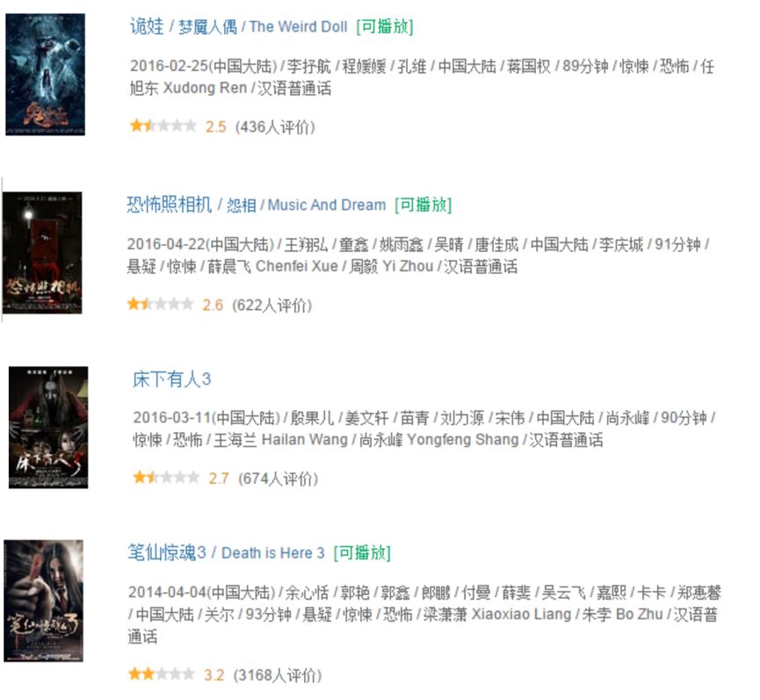Click the 床下有人3 poster thumbnail
760x700 pixels.
pyautogui.click(x=48, y=427)
